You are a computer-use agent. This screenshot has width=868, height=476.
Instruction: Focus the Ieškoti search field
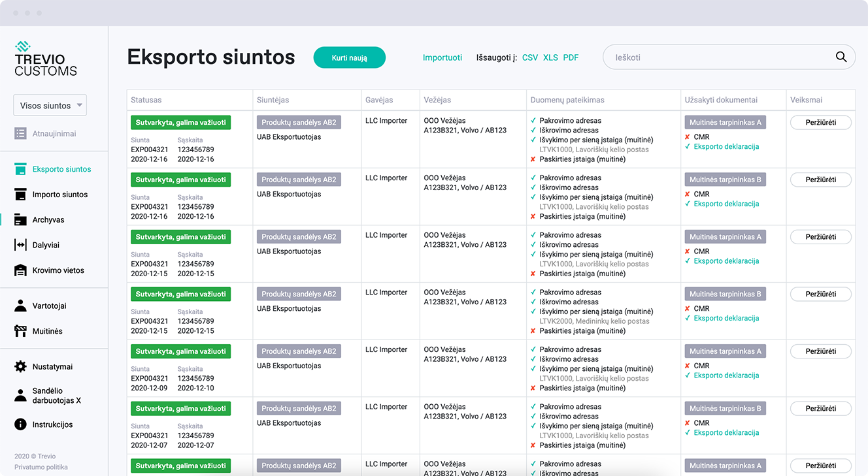tap(729, 57)
